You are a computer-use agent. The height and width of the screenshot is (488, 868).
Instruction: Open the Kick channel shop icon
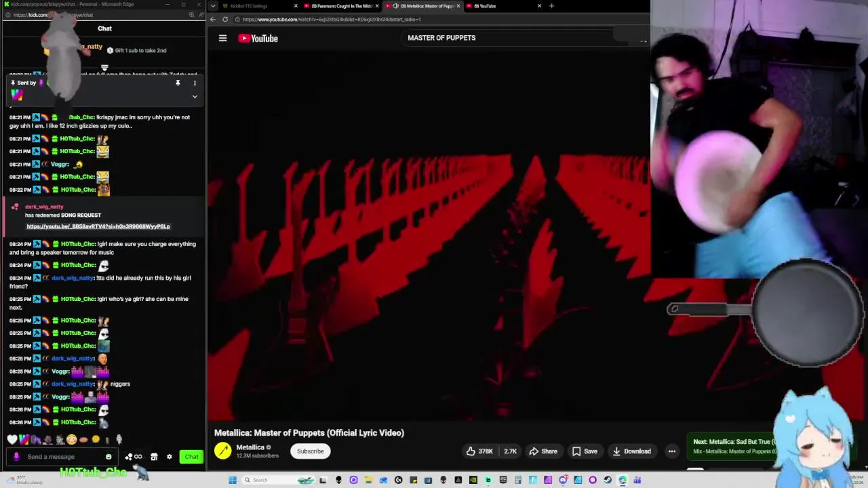point(154,457)
